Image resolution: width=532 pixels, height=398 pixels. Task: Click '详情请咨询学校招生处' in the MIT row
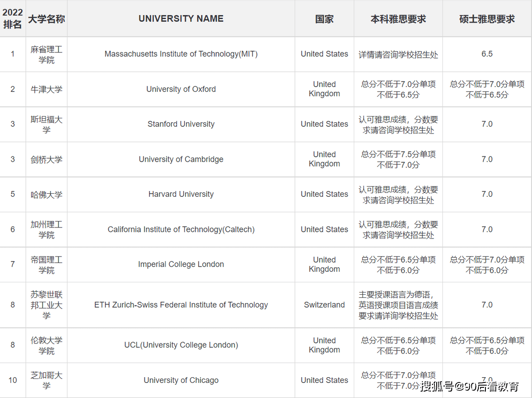398,55
